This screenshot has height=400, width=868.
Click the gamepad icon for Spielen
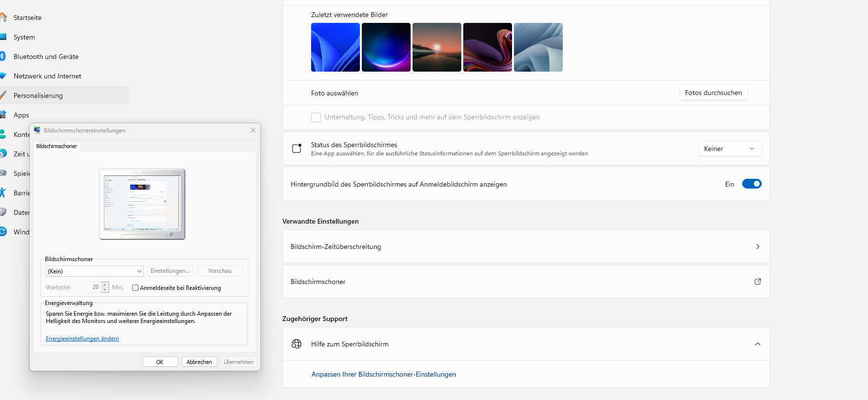tap(3, 173)
